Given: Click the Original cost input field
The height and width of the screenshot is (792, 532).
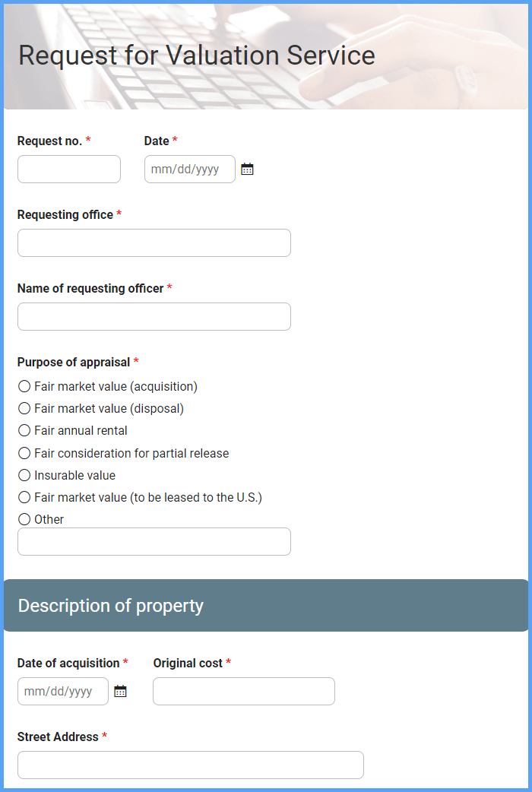Looking at the screenshot, I should [244, 691].
